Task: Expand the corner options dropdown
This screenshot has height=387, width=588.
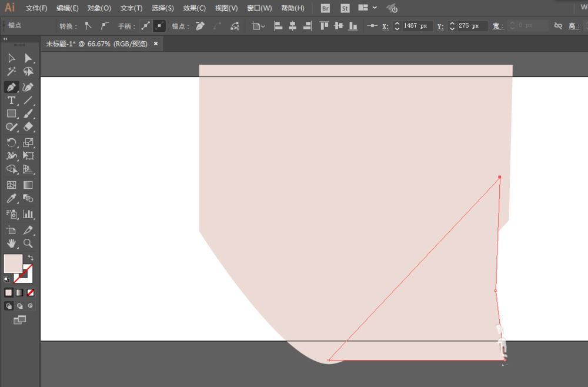Action: (x=262, y=26)
